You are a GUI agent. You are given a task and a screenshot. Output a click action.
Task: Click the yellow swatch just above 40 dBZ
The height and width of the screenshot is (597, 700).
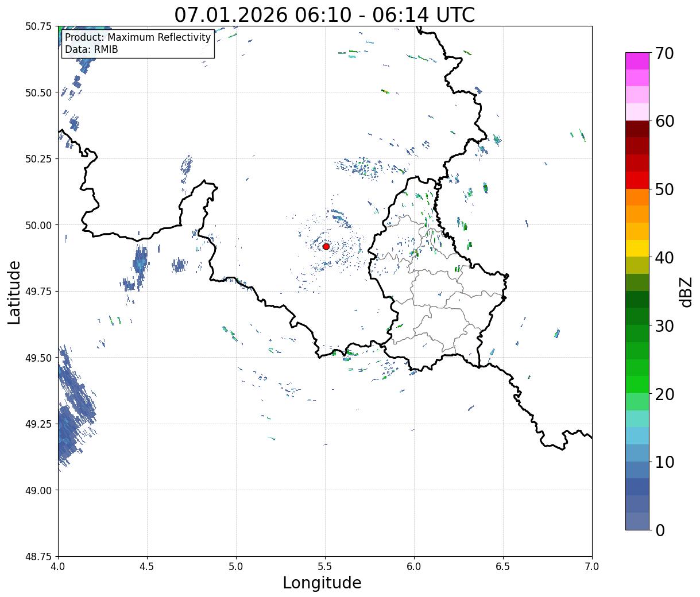point(637,248)
